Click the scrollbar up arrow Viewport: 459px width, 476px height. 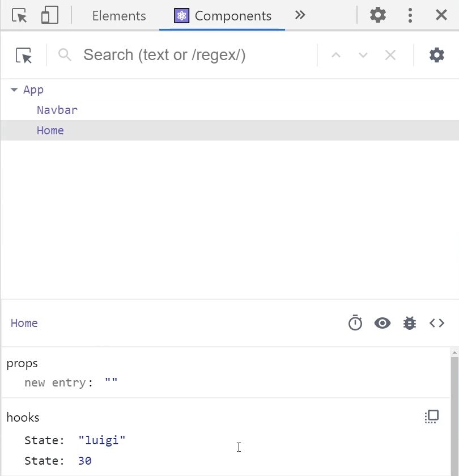454,352
